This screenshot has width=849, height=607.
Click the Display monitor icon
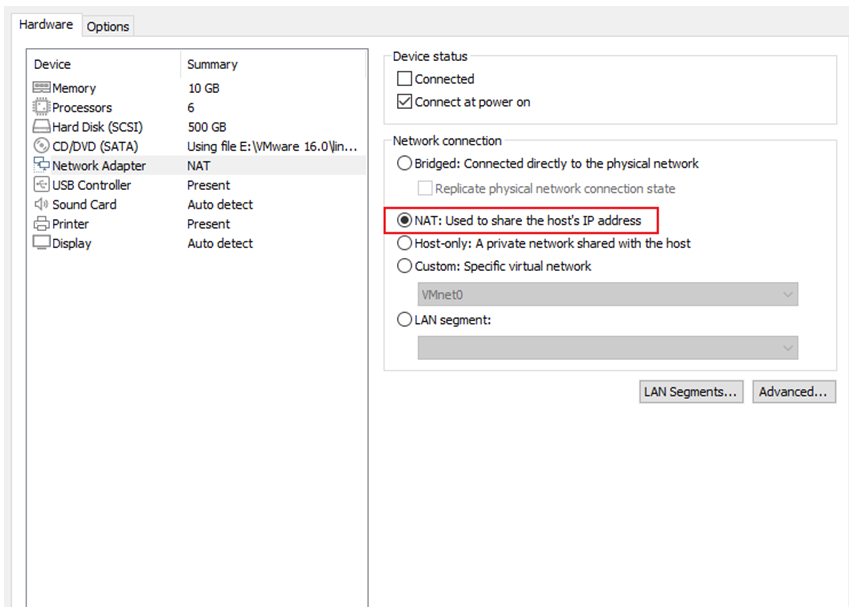(x=41, y=243)
